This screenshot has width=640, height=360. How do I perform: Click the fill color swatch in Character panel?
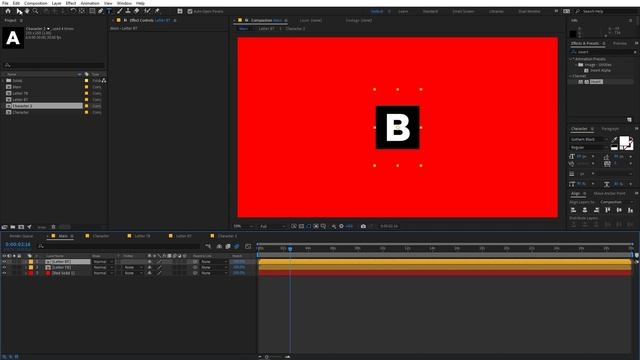[624, 141]
